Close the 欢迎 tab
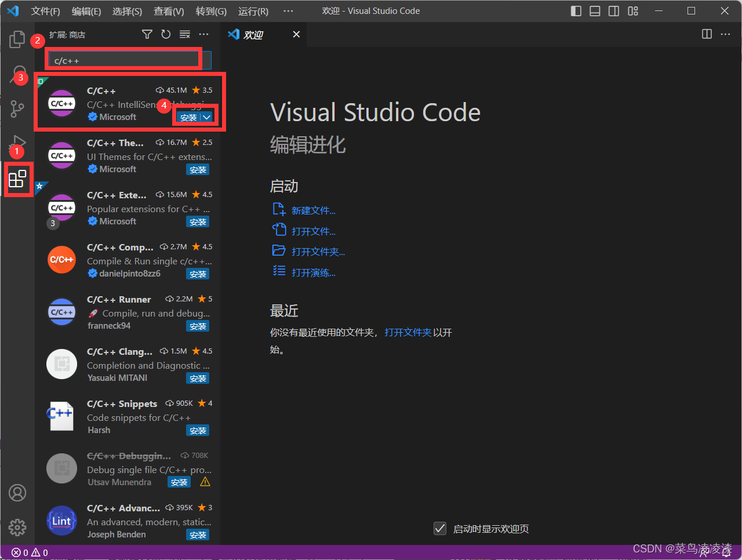This screenshot has height=560, width=742. tap(296, 35)
